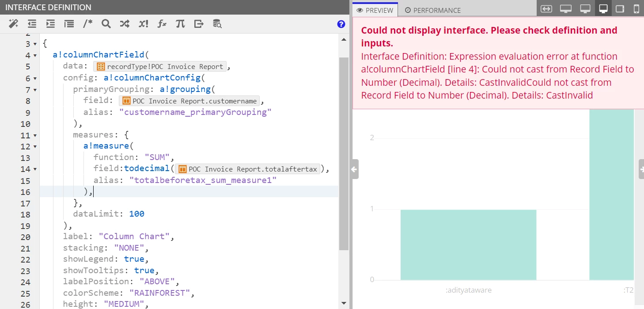Switch to the PERFORMANCE tab
644x309 pixels.
pyautogui.click(x=433, y=10)
